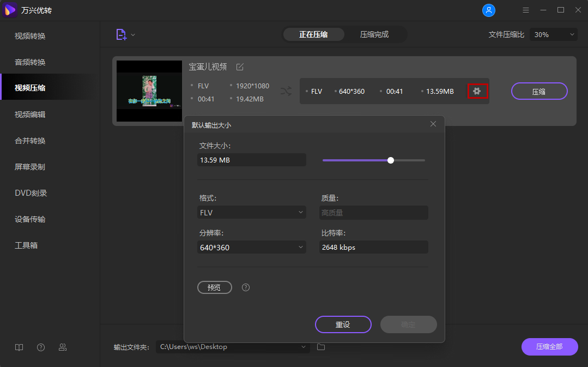The height and width of the screenshot is (367, 588).
Task: Click the 比特率 bitrate input field
Action: click(373, 247)
